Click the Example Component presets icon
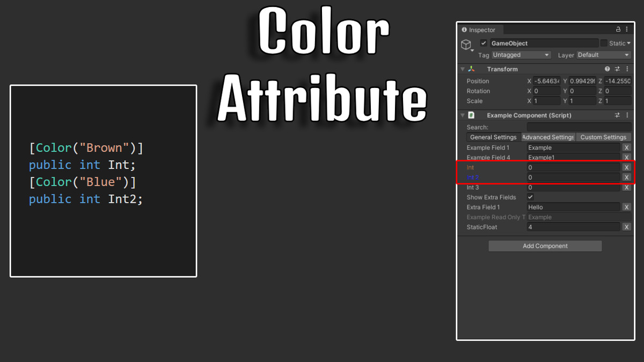 click(x=617, y=115)
